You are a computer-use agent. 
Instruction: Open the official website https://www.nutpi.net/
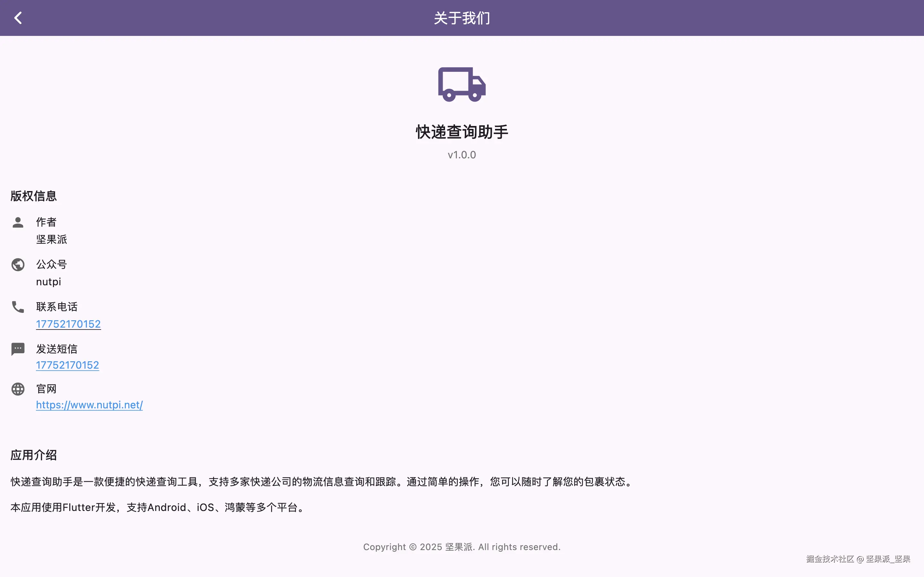point(89,405)
